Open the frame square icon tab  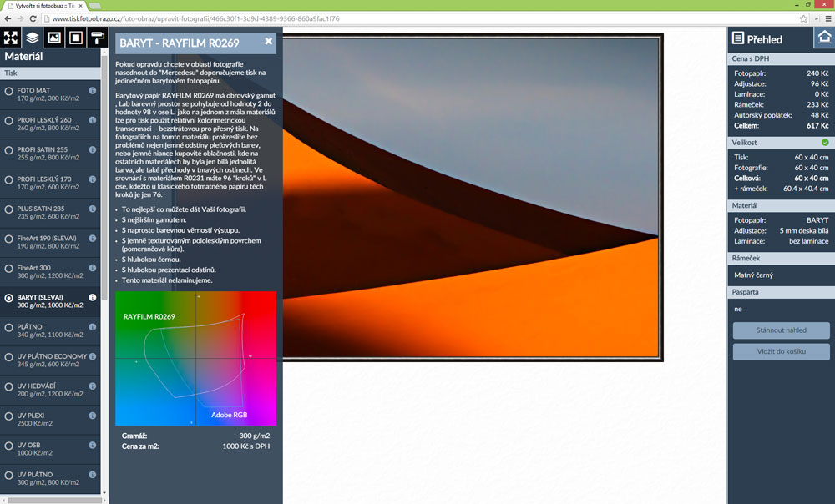(76, 38)
